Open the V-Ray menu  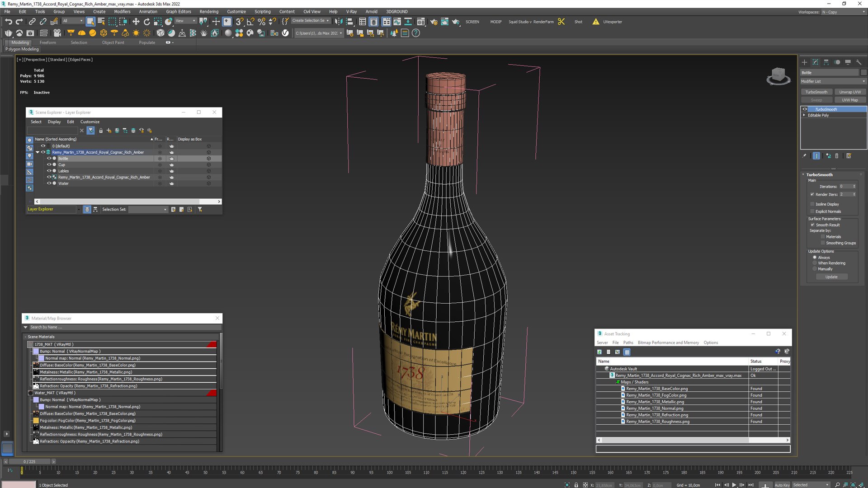pyautogui.click(x=351, y=12)
